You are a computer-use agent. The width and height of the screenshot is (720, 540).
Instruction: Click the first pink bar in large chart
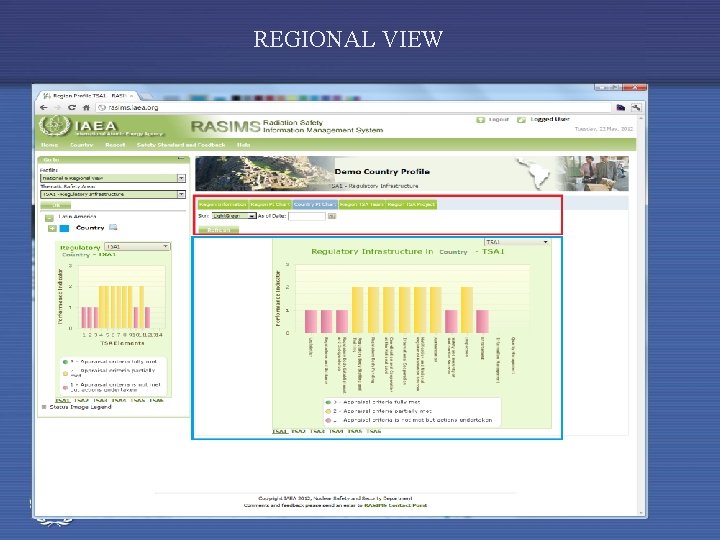coord(311,321)
